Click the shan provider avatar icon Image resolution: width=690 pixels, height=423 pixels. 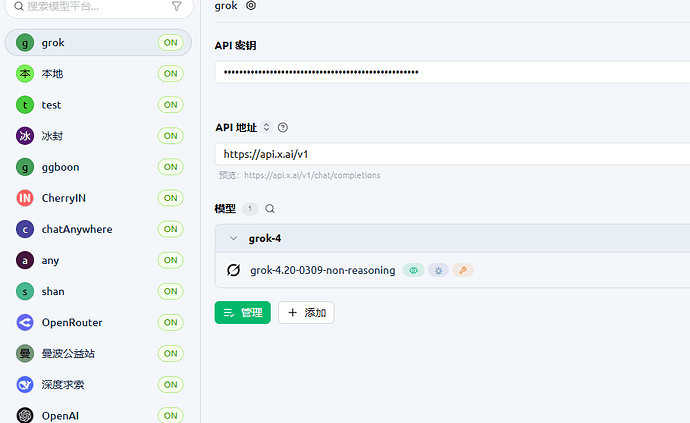[x=25, y=291]
